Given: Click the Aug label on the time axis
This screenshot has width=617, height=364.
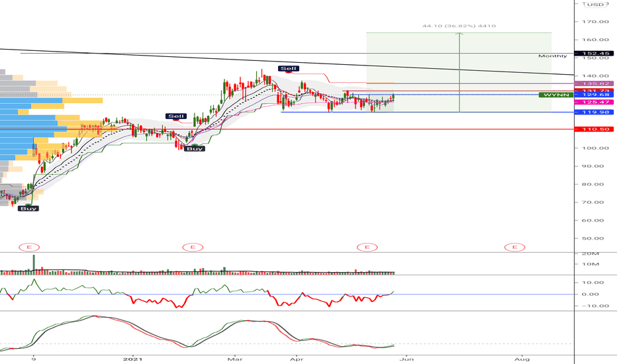Looking at the screenshot, I should point(522,359).
